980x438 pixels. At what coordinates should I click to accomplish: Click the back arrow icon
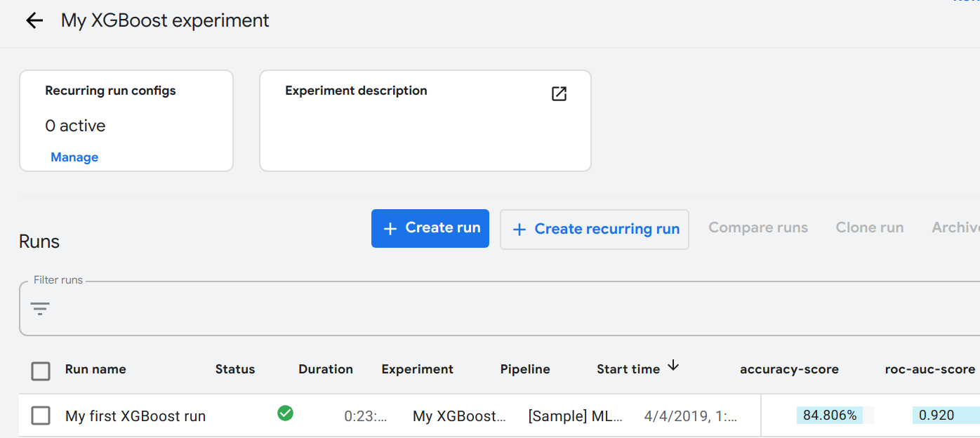[34, 21]
